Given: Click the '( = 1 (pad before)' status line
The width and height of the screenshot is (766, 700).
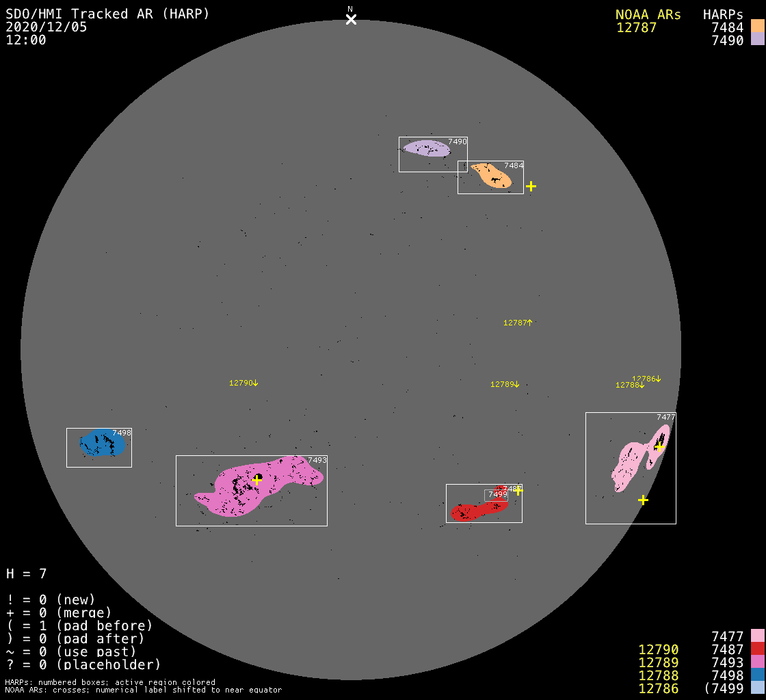Looking at the screenshot, I should 79,625.
